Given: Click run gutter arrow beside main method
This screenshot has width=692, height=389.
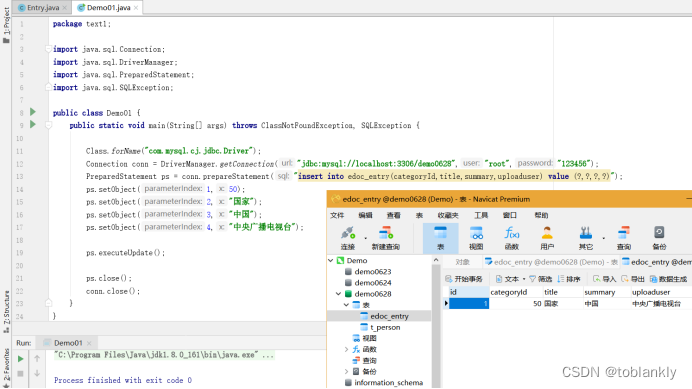Looking at the screenshot, I should [x=33, y=125].
